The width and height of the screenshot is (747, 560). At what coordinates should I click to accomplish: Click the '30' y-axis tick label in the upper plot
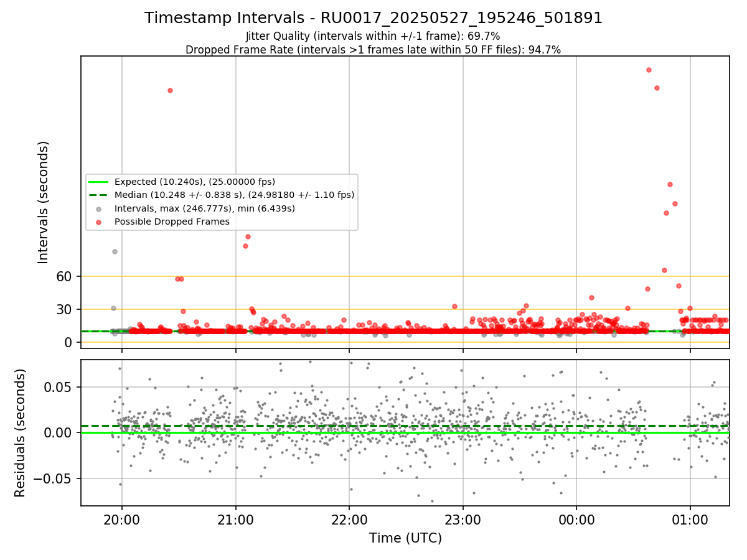pos(65,309)
